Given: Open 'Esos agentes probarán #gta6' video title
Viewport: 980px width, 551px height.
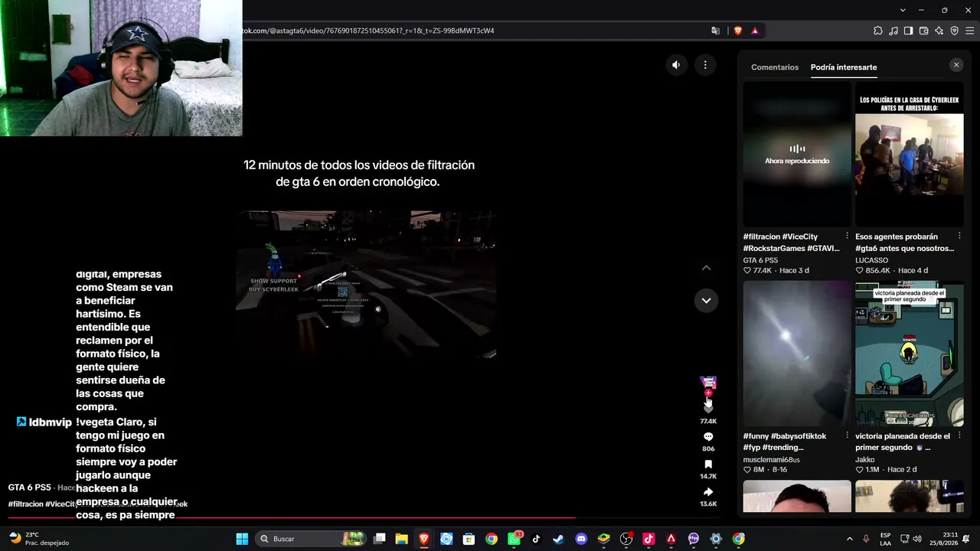Looking at the screenshot, I should pos(904,243).
